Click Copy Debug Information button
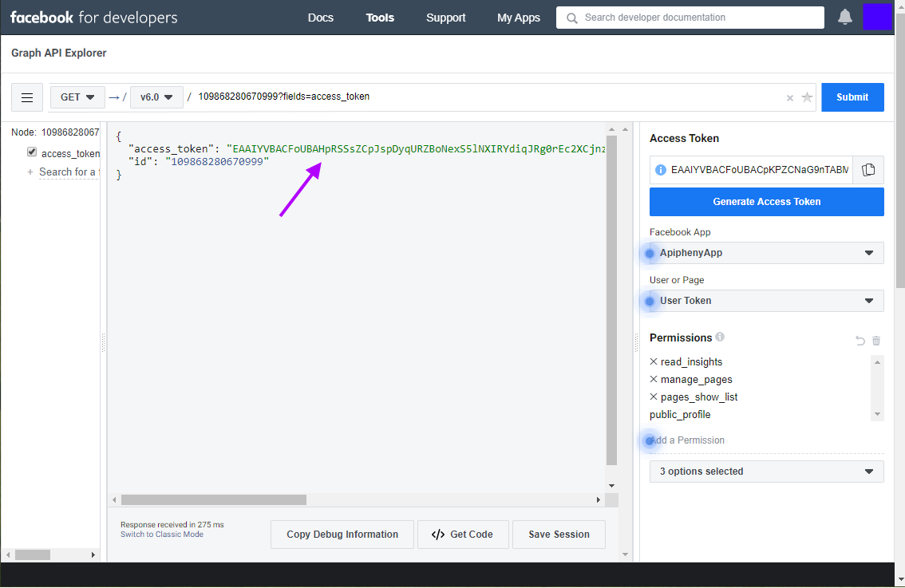This screenshot has width=905, height=588. coord(342,535)
